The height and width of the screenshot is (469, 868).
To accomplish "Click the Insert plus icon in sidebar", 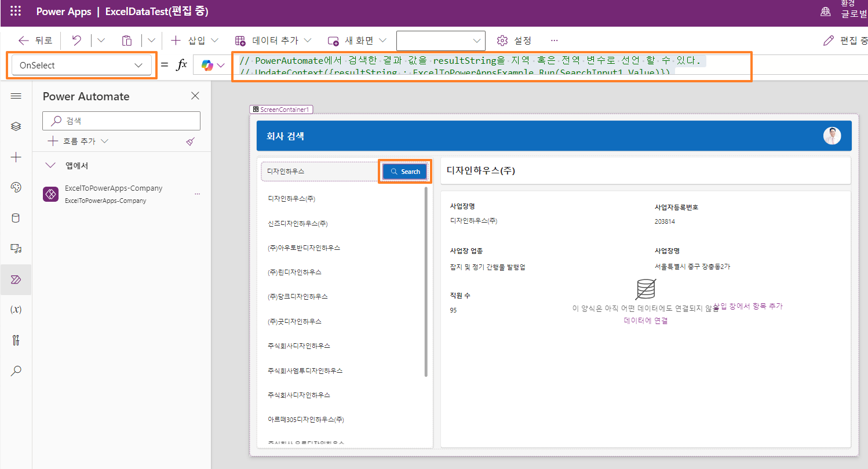I will coord(16,157).
